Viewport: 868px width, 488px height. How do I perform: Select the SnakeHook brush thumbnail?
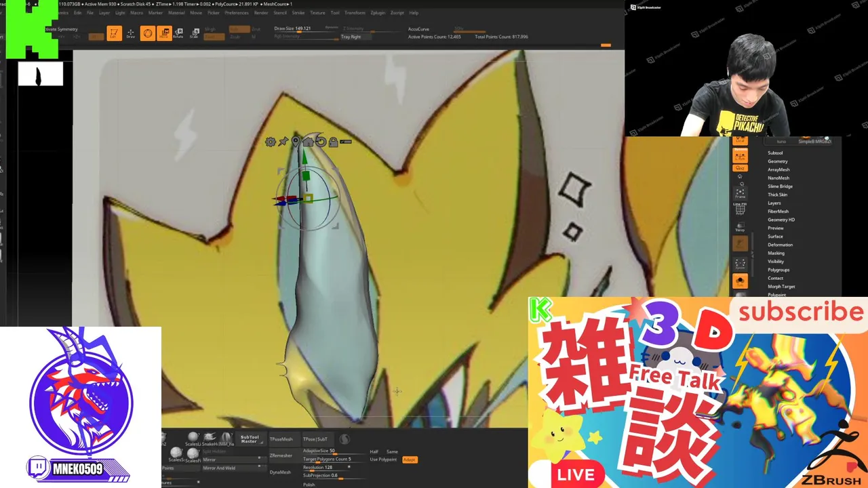point(210,439)
